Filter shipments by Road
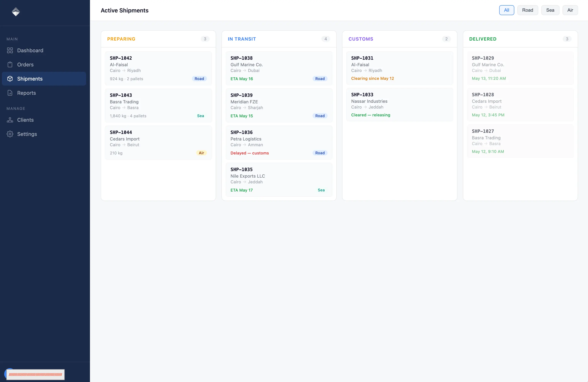Screen dimensions: 588x382 point(528,10)
